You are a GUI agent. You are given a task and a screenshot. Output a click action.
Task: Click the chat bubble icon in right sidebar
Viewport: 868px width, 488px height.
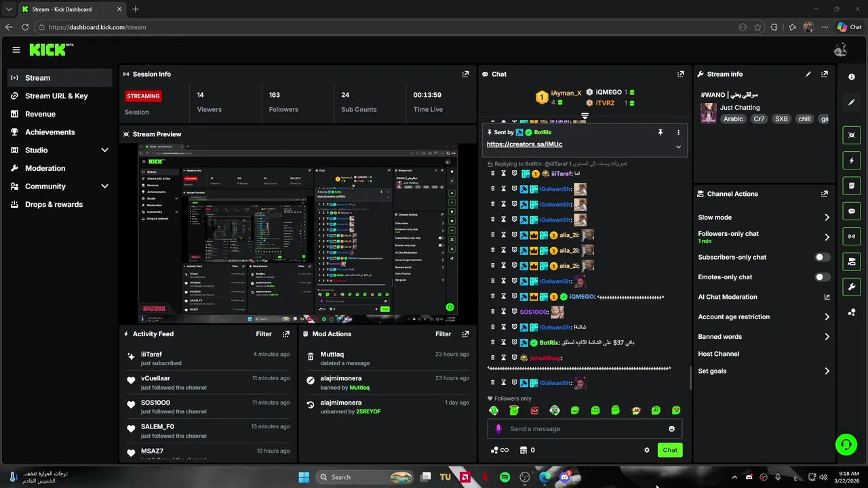tap(852, 211)
